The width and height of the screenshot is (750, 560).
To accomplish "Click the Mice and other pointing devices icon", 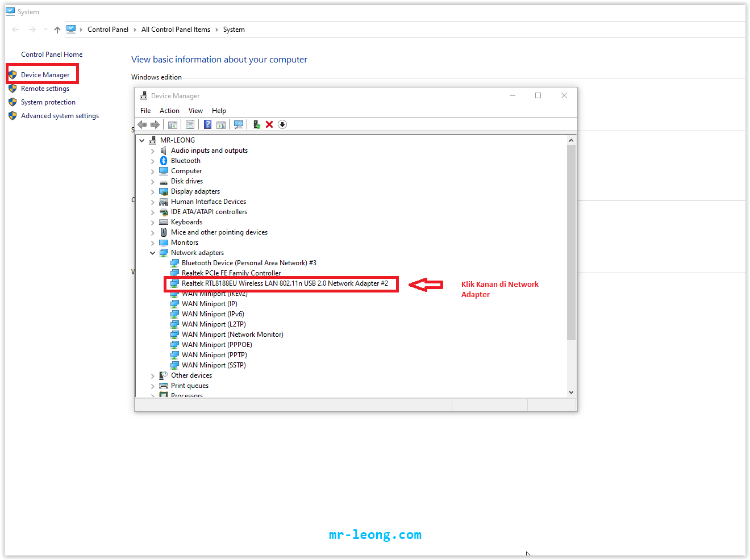I will point(164,232).
